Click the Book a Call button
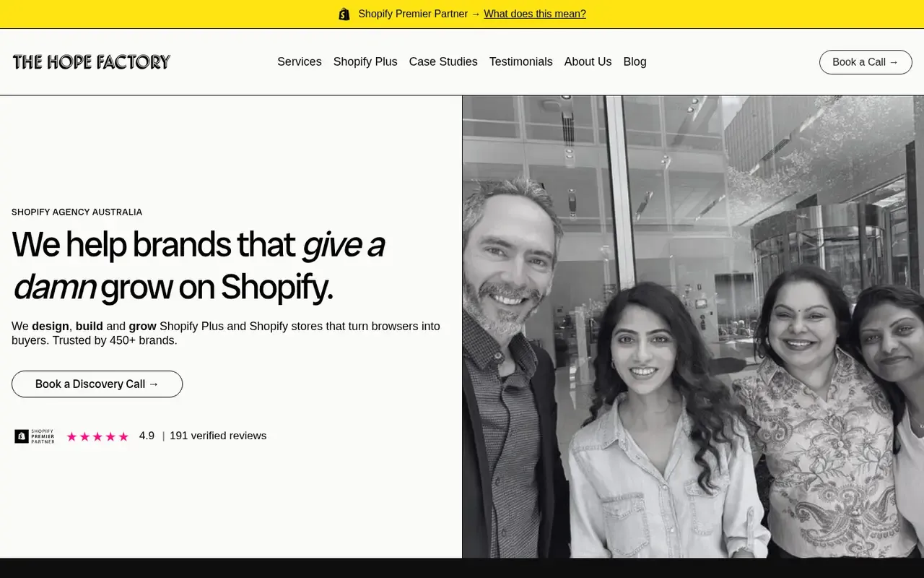Image resolution: width=924 pixels, height=578 pixels. (866, 62)
